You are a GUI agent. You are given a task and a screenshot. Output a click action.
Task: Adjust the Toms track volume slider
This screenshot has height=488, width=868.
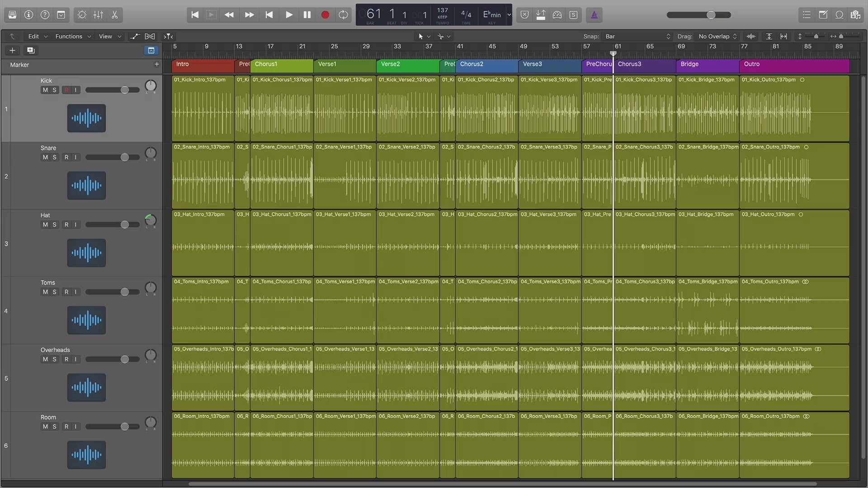124,292
